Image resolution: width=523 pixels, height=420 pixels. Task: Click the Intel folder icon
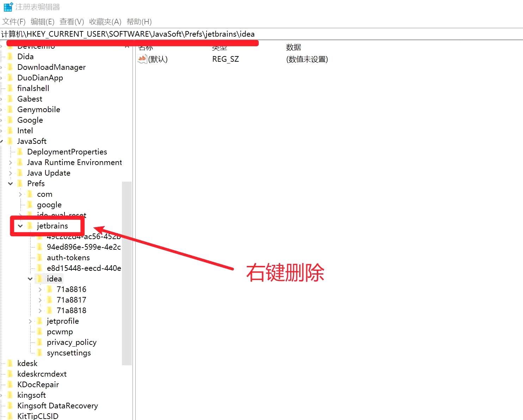[x=11, y=130]
